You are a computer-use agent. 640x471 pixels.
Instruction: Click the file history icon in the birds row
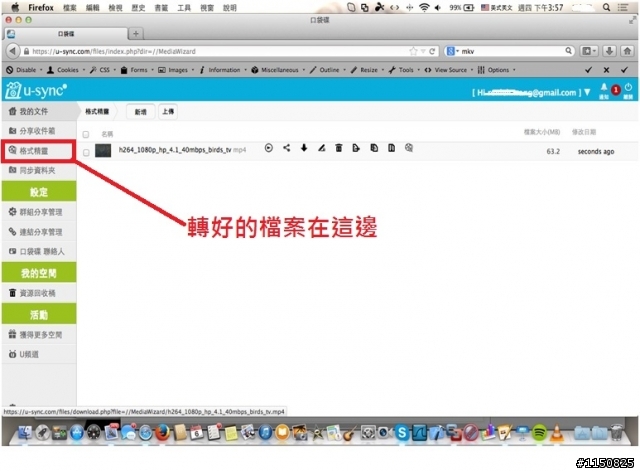[x=391, y=148]
